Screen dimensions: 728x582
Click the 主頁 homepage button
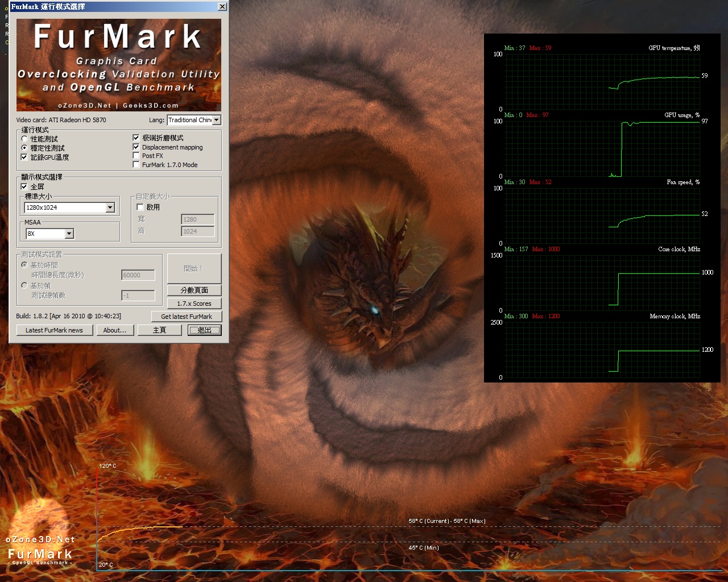[159, 330]
